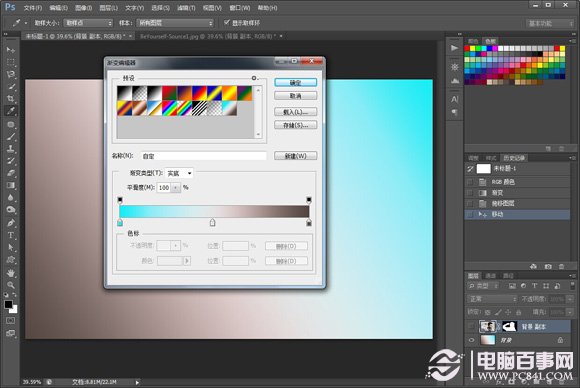
Task: Open the Layers panel flyout menu
Action: 572,276
